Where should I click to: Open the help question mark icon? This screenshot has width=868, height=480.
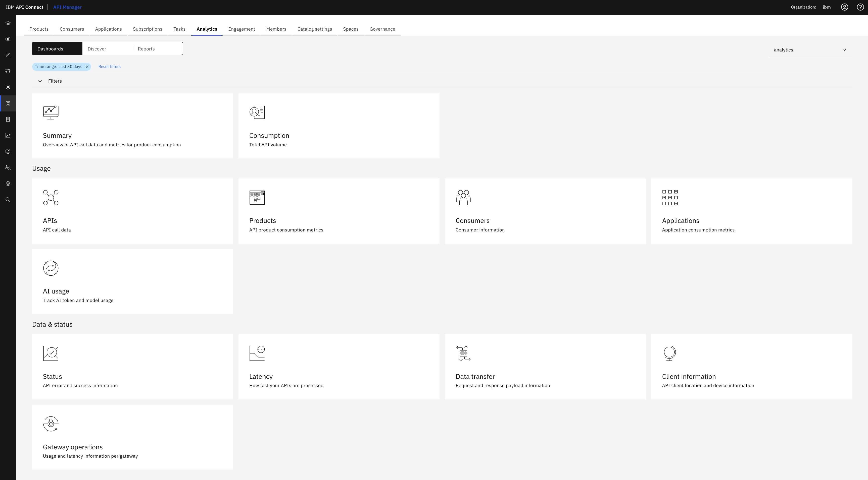point(860,7)
